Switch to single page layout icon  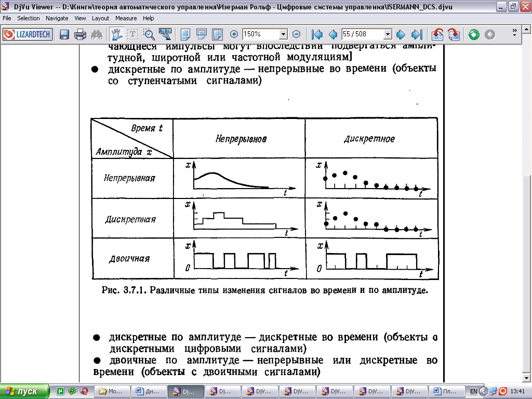click(185, 34)
